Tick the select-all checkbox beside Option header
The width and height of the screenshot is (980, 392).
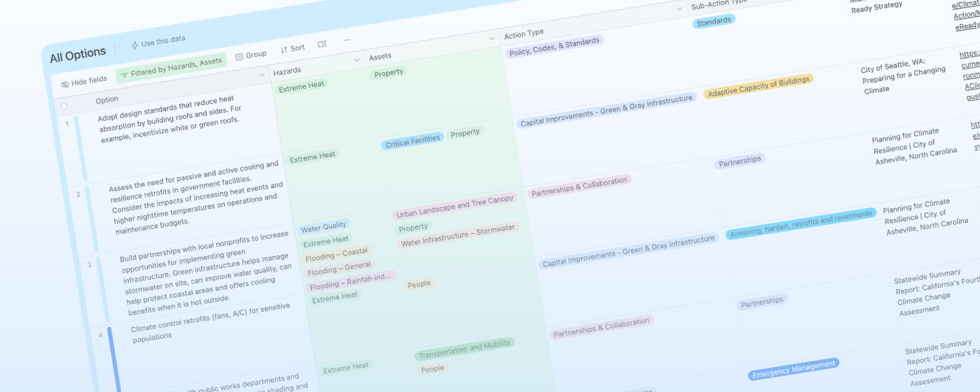[x=64, y=106]
